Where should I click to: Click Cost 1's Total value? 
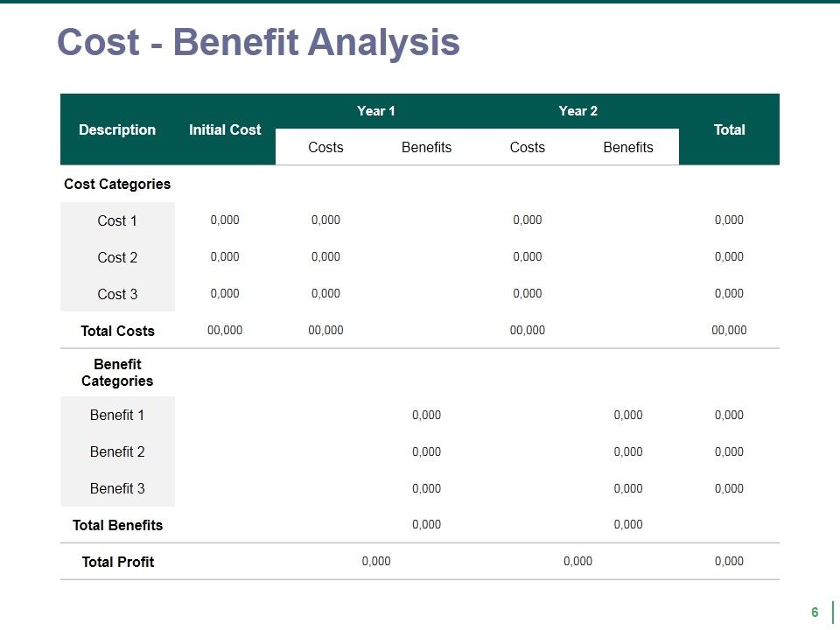pyautogui.click(x=729, y=220)
